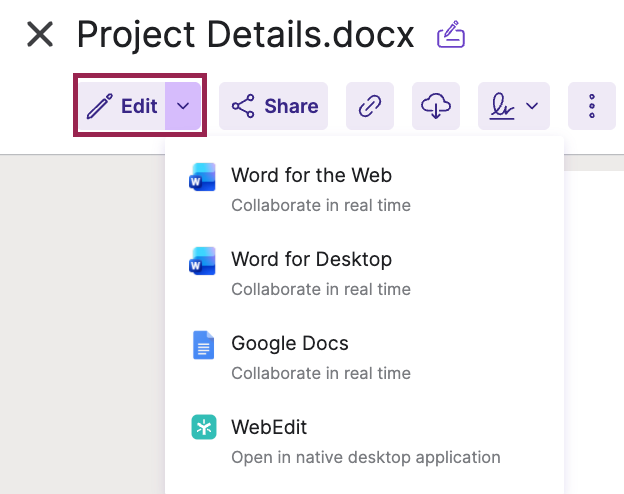Choose Word for Desktop
Viewport: 624px width, 494px height.
click(364, 273)
